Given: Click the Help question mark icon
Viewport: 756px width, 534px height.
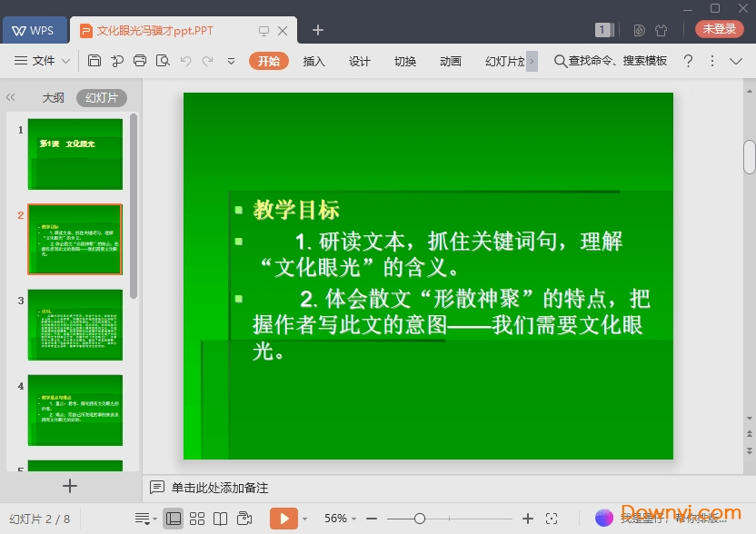Looking at the screenshot, I should (x=688, y=61).
